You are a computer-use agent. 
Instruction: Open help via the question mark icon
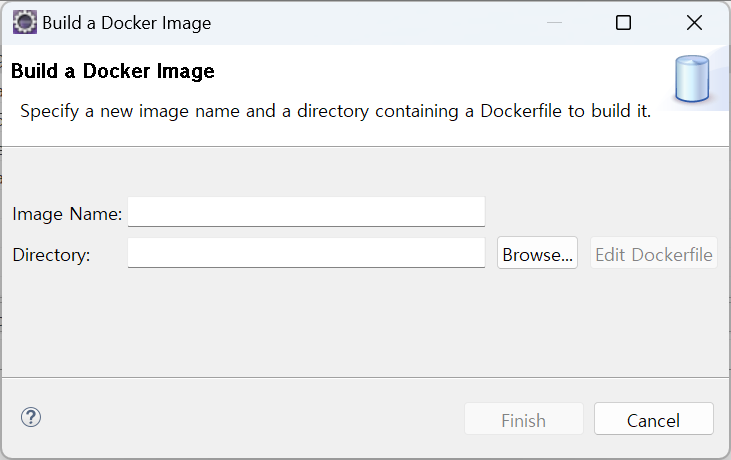(31, 417)
